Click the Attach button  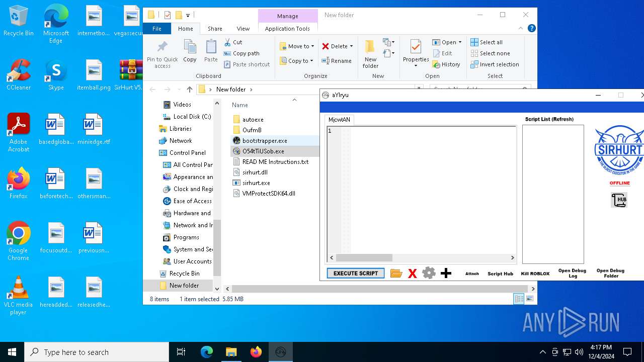[x=472, y=274]
